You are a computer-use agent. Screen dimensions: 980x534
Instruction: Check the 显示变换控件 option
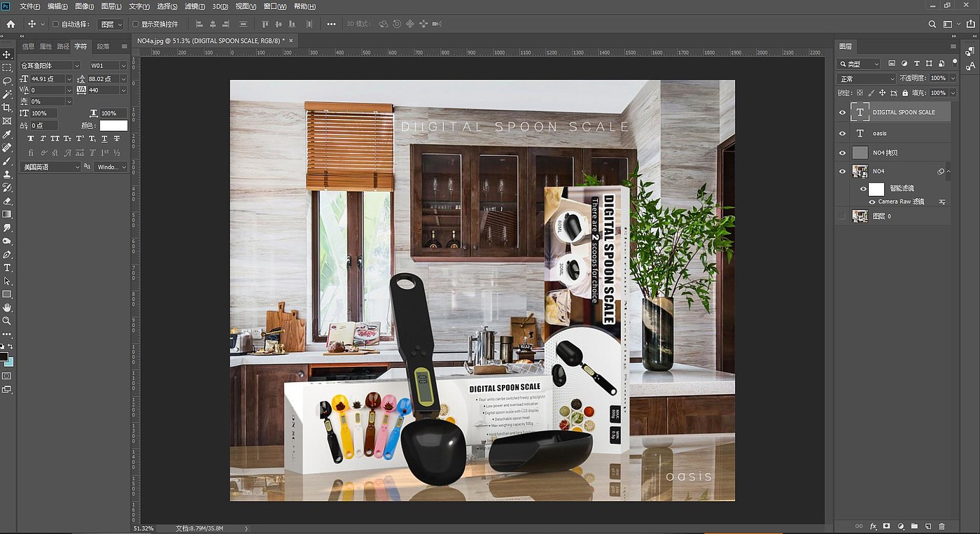(x=136, y=24)
